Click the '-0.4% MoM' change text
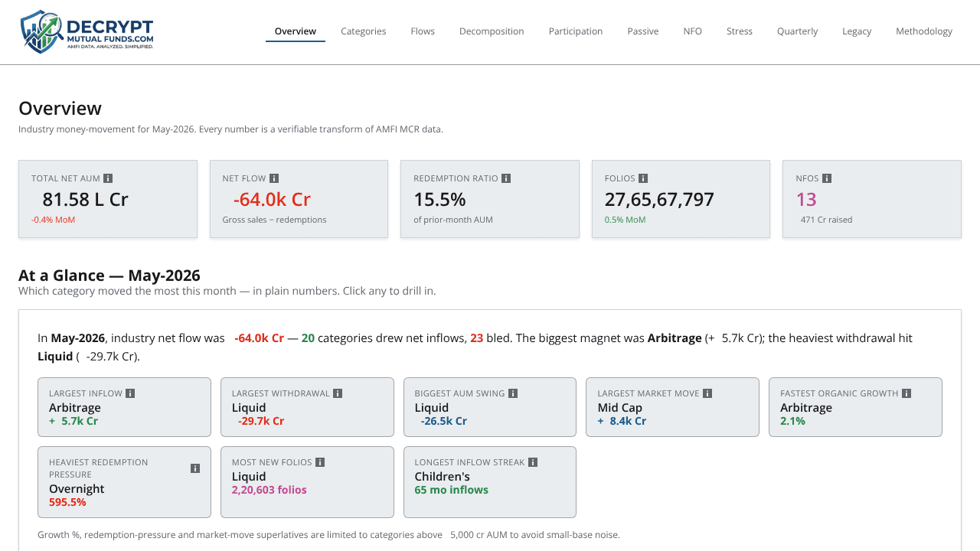The width and height of the screenshot is (980, 551). [53, 220]
